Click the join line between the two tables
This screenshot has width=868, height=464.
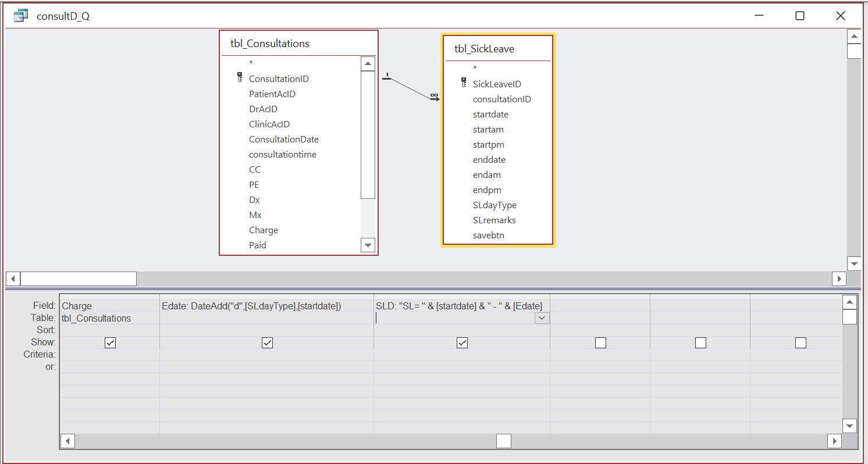point(411,89)
